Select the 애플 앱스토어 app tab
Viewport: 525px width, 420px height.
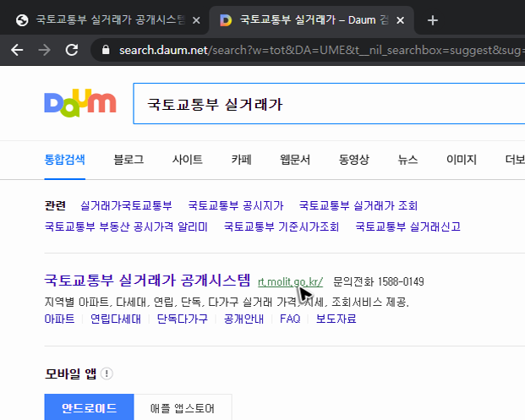click(x=183, y=408)
